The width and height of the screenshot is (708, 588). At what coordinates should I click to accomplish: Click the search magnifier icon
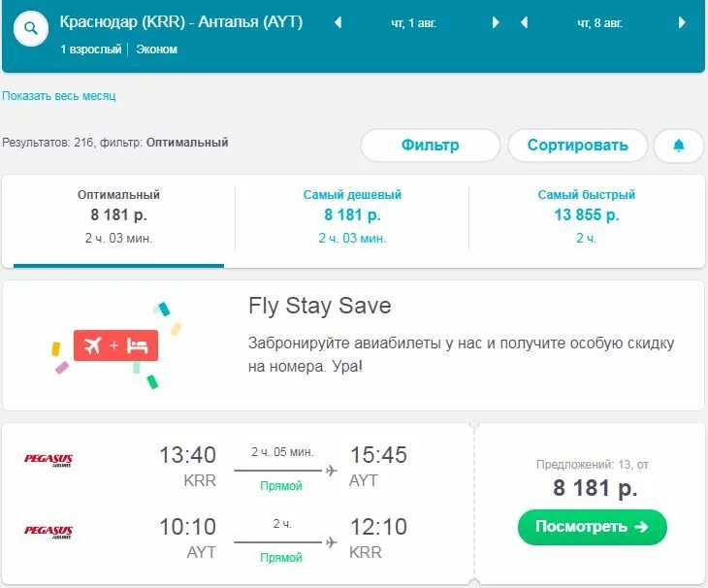pos(31,29)
